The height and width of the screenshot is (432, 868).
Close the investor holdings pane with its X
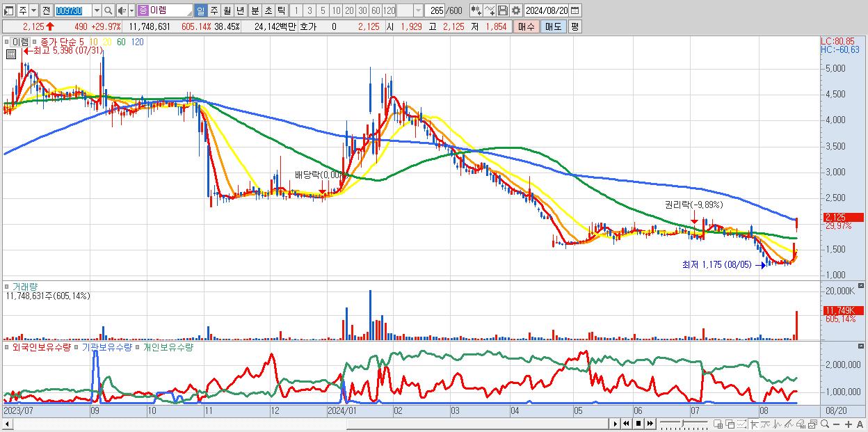coord(862,345)
